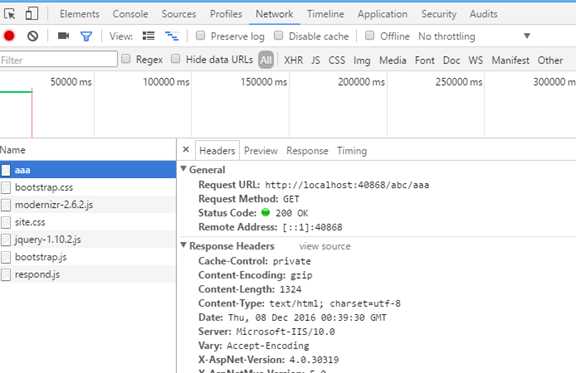The width and height of the screenshot is (576, 373).
Task: Select the site.css request
Action: [88, 222]
